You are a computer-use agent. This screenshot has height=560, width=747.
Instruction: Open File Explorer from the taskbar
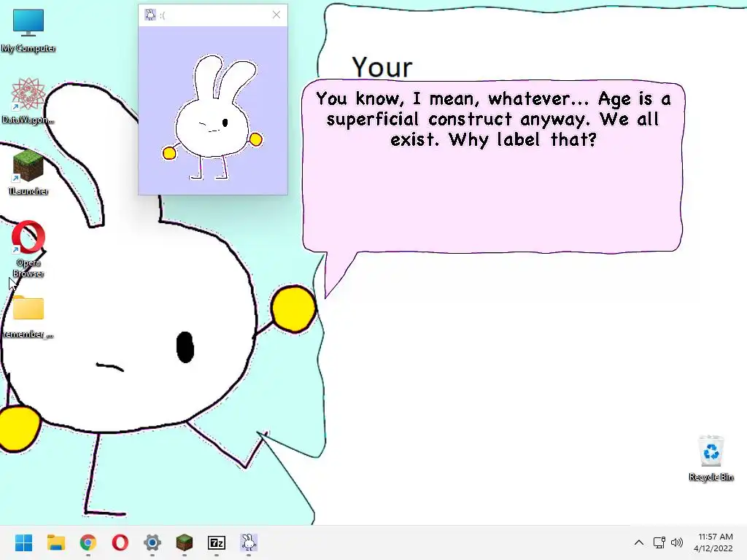(x=55, y=542)
